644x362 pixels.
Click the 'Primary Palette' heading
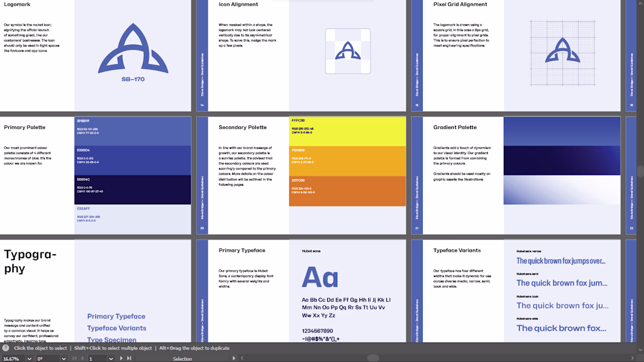point(25,127)
